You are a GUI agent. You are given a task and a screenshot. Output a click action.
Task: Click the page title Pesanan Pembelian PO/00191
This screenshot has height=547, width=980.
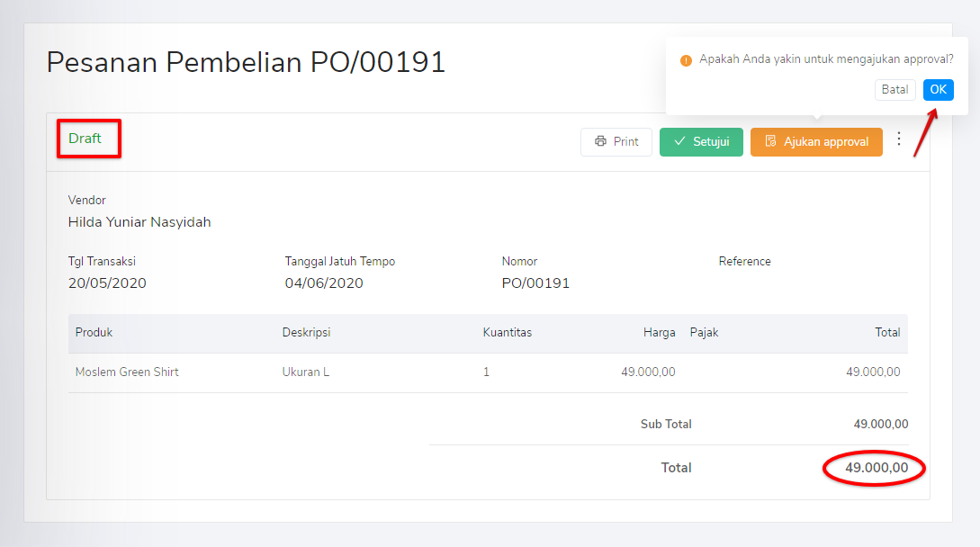coord(246,62)
